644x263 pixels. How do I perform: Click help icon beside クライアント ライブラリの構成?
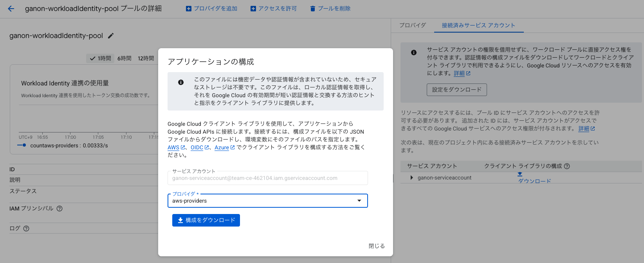[567, 166]
